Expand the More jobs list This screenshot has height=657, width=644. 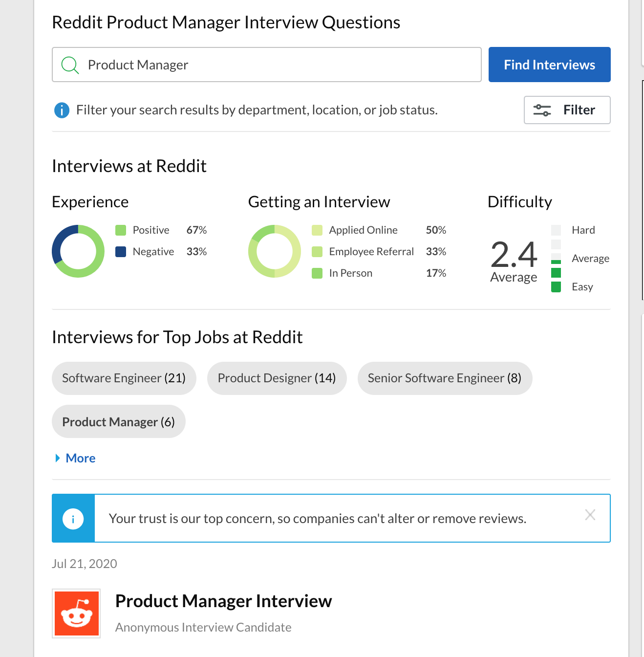tap(75, 458)
